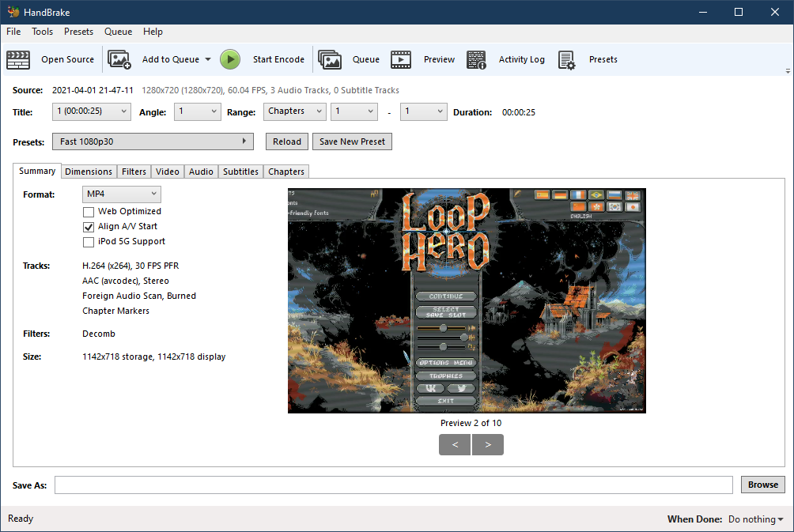The height and width of the screenshot is (532, 794).
Task: Click the Foreign Audio Scan, Burned text
Action: [x=139, y=296]
